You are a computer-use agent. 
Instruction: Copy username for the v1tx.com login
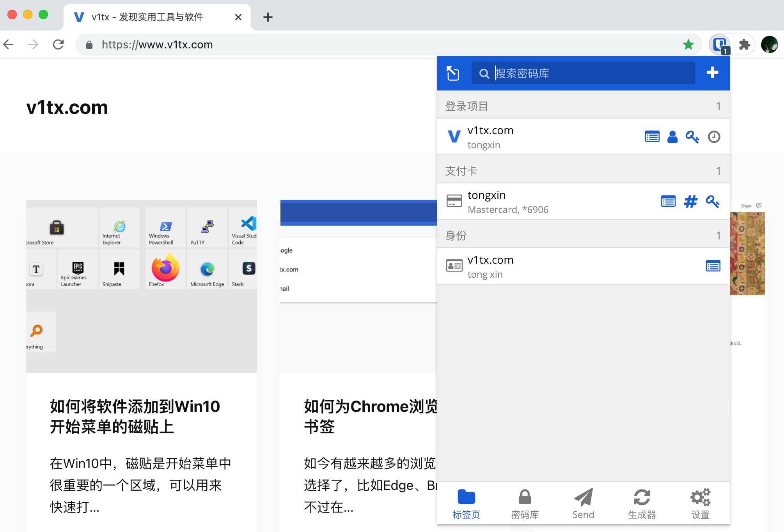point(672,137)
